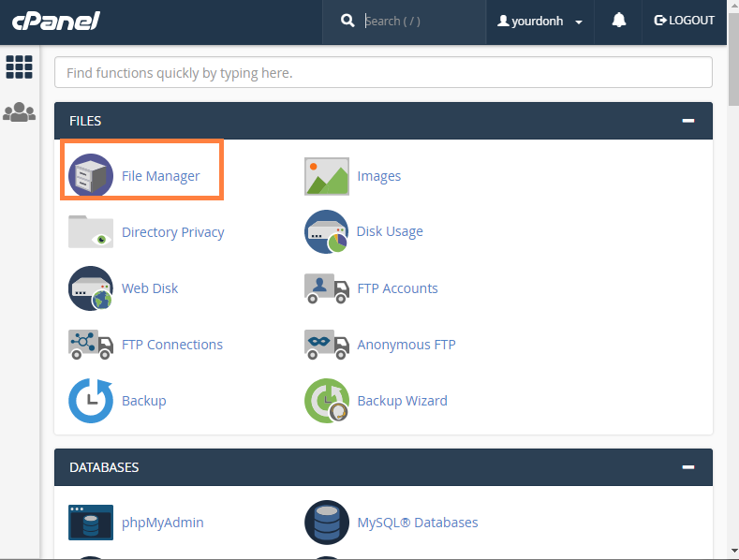Screen dimensions: 739x560
Task: Click the grid home icon in sidebar
Action: click(20, 66)
